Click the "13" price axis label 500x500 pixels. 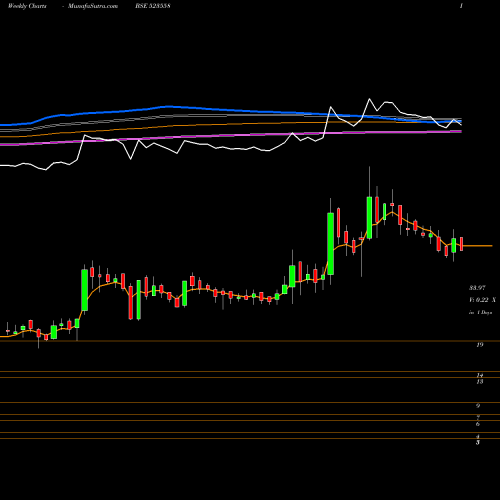point(479,382)
